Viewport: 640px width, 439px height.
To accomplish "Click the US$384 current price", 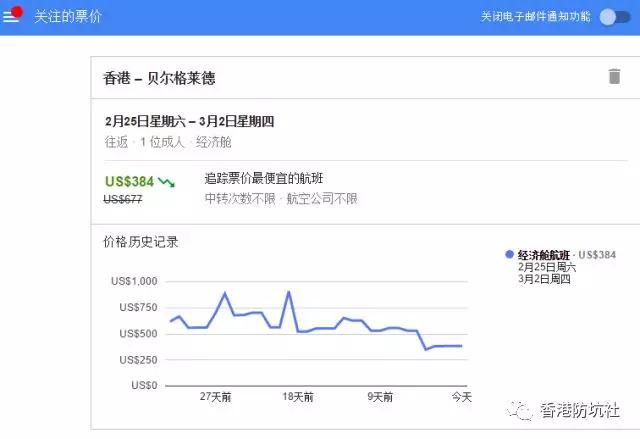I will (129, 181).
